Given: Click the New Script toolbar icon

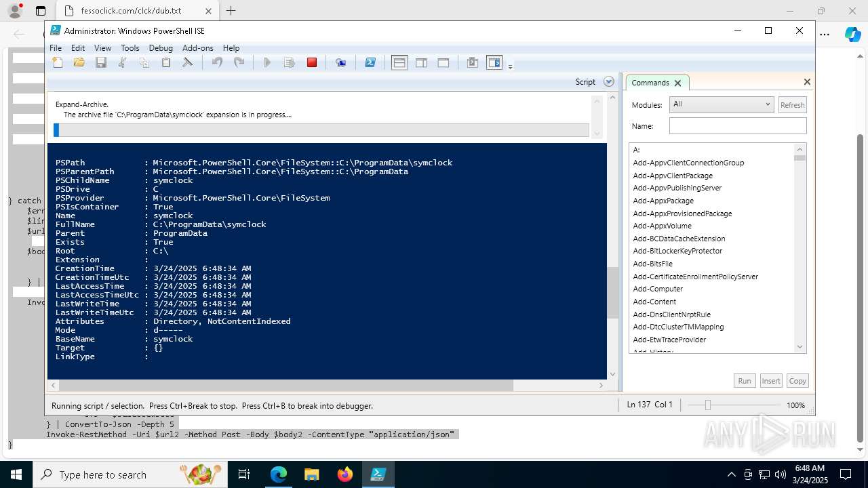Looking at the screenshot, I should click(x=58, y=62).
